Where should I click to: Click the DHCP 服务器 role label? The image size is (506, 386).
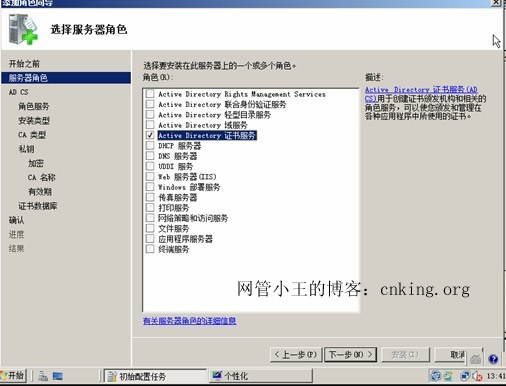click(179, 146)
